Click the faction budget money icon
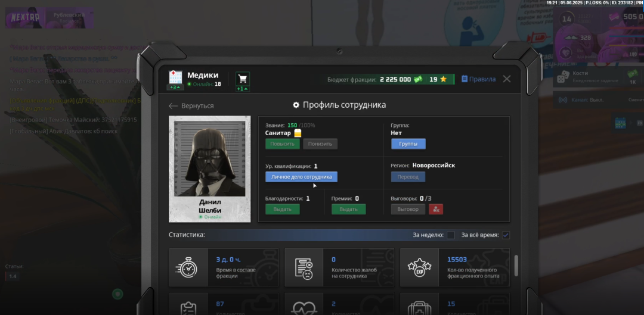The height and width of the screenshot is (315, 644). coord(419,79)
